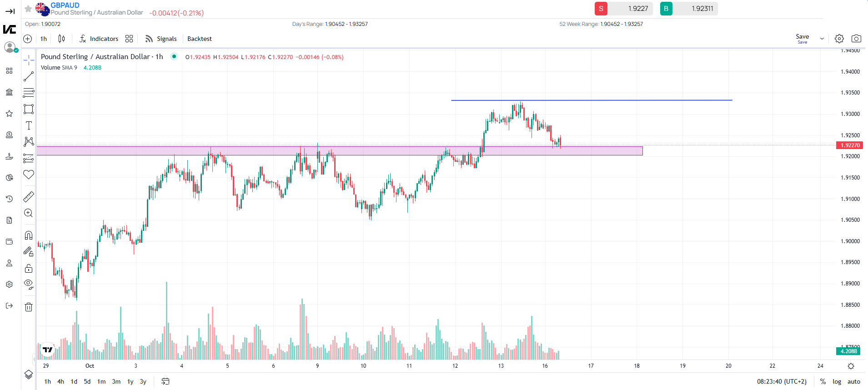868x390 pixels.
Task: Delete drawings with the trash icon
Action: point(29,307)
